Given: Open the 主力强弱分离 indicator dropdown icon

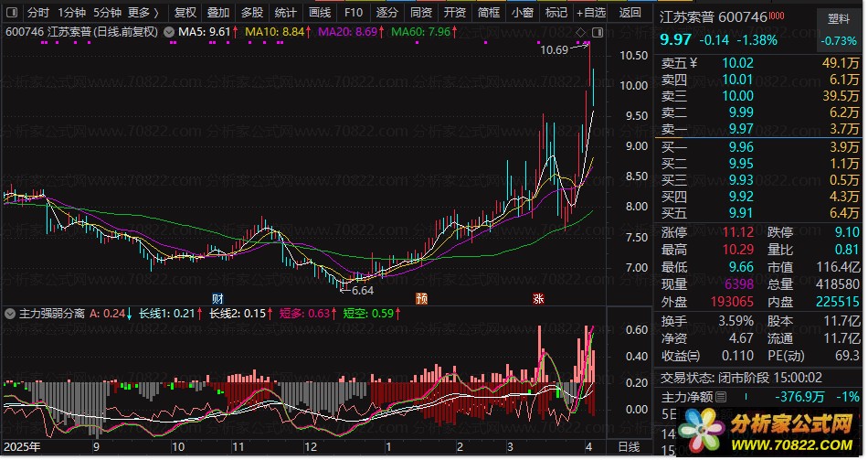Looking at the screenshot, I should (10, 314).
